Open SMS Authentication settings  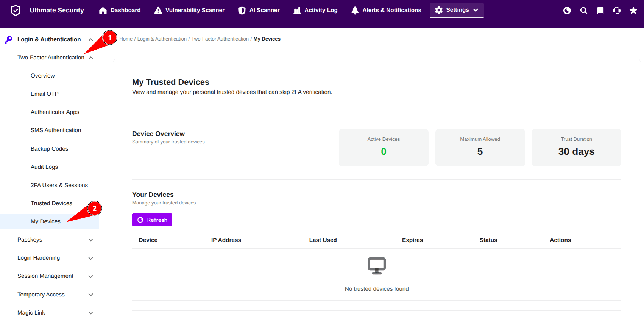pos(56,130)
